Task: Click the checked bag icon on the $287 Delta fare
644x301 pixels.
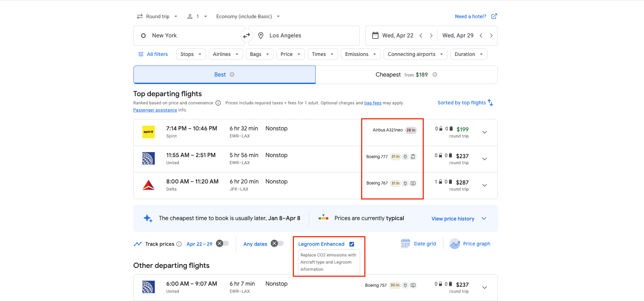Action: 450,182
